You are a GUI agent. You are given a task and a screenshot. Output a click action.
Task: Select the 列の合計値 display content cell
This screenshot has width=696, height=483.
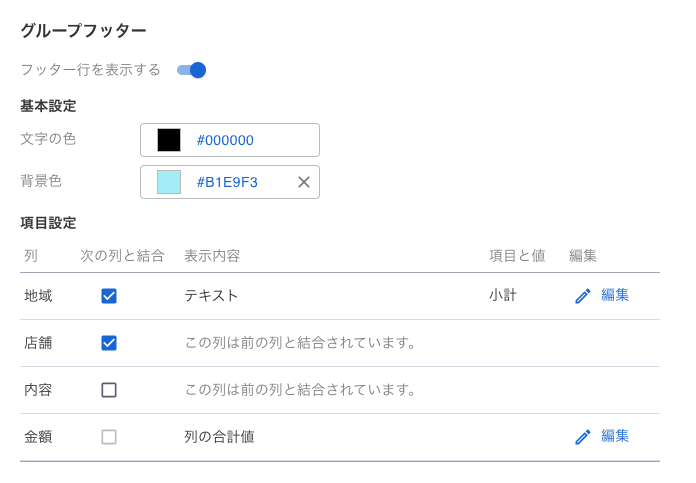coord(219,437)
